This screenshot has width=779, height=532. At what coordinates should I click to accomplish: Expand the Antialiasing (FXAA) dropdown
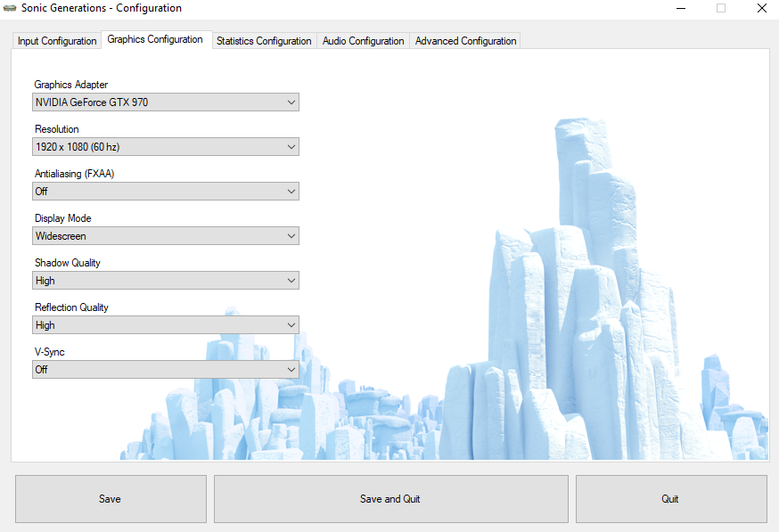point(166,192)
